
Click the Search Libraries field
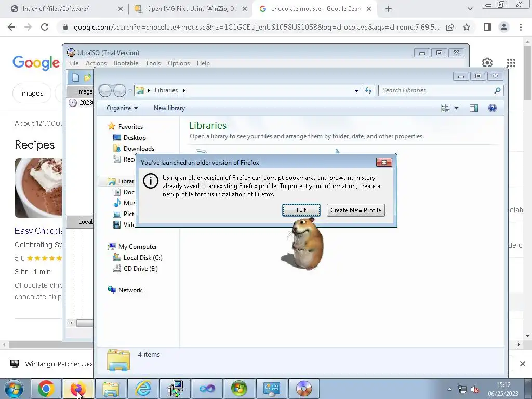click(x=436, y=90)
